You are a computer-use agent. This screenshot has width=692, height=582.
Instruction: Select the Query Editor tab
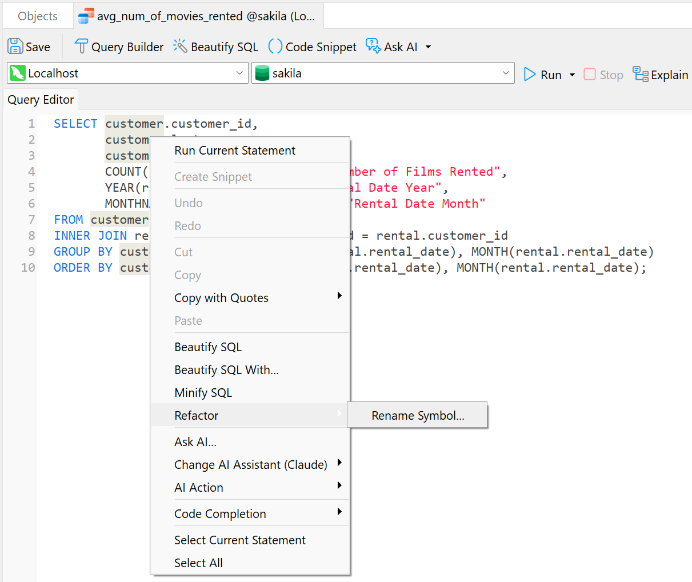(41, 100)
